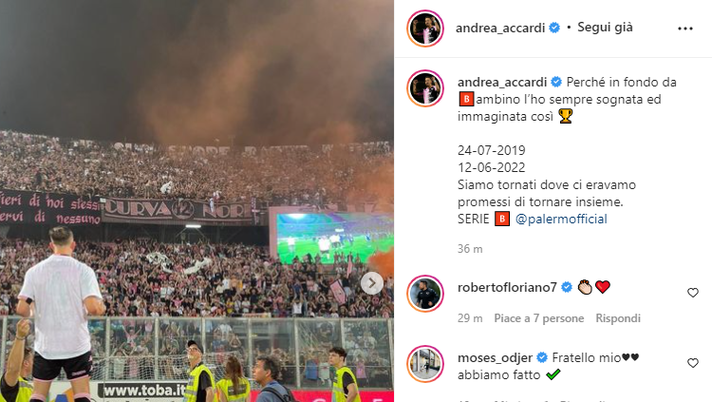Click the 36 m post timestamp
This screenshot has width=712, height=402.
[470, 249]
